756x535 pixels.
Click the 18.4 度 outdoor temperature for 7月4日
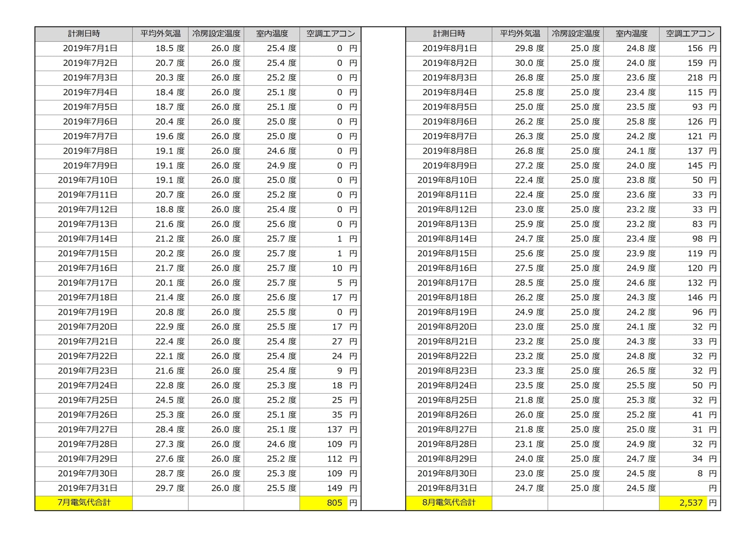click(x=160, y=92)
